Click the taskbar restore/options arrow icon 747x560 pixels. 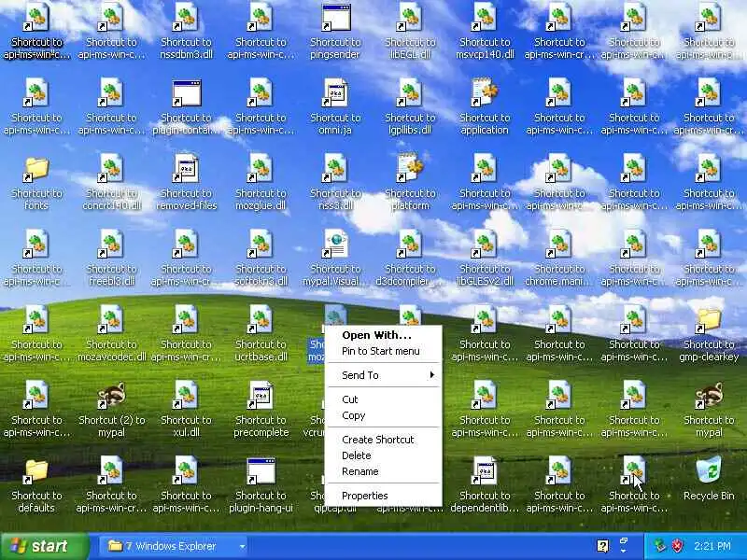point(624,546)
